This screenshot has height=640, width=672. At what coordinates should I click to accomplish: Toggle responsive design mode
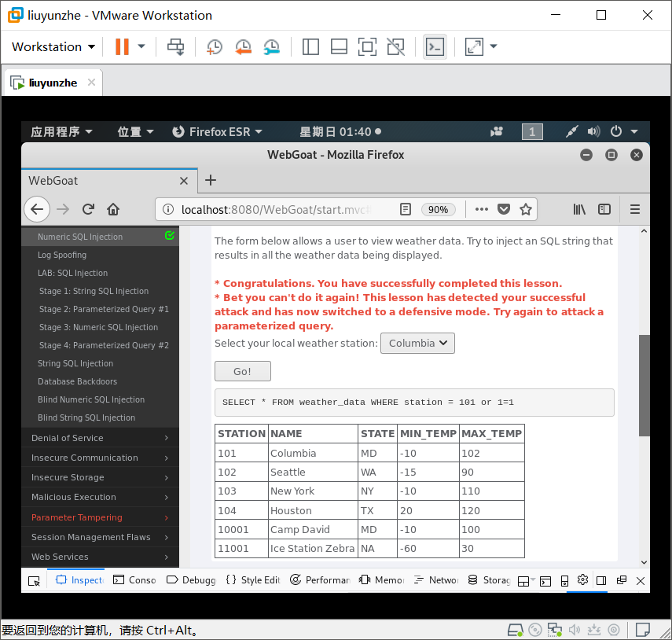coord(564,581)
